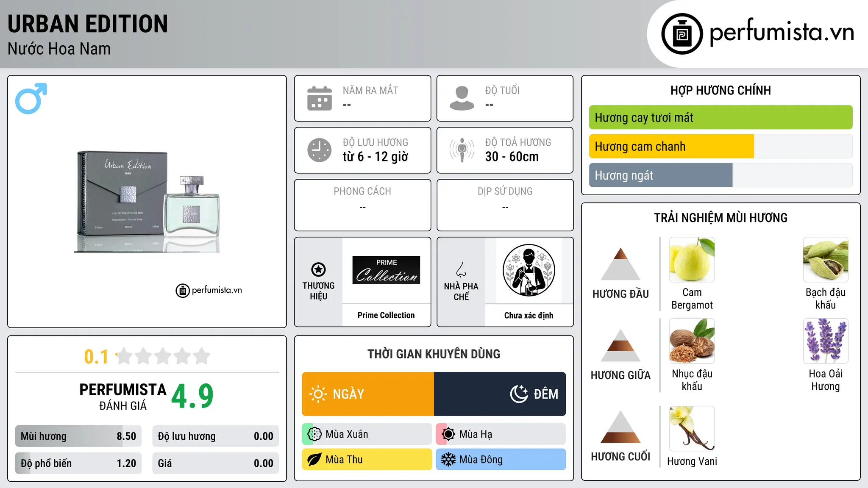This screenshot has width=868, height=488.
Task: Click the leaf icon for Mùa Thu
Action: [x=314, y=460]
